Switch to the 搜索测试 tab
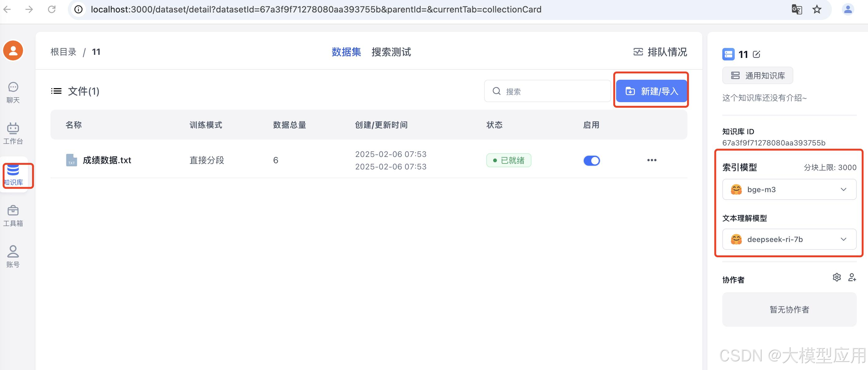The width and height of the screenshot is (868, 370). [391, 52]
